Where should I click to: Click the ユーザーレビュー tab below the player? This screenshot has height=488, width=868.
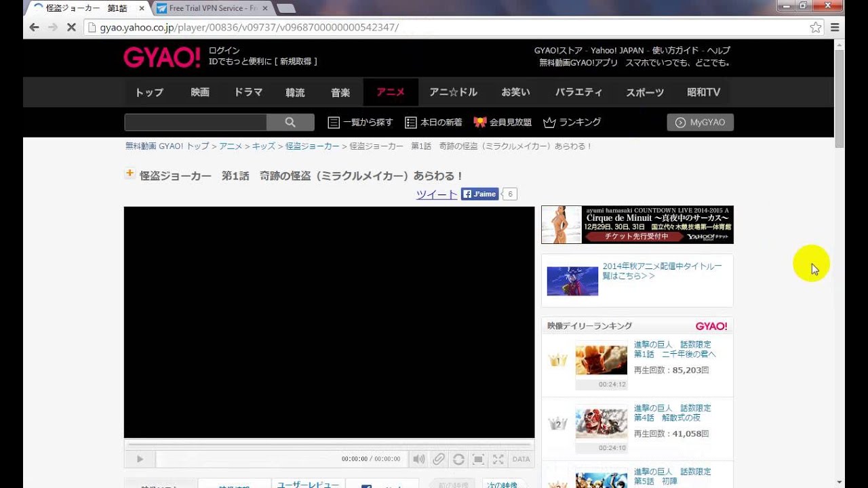click(x=309, y=484)
